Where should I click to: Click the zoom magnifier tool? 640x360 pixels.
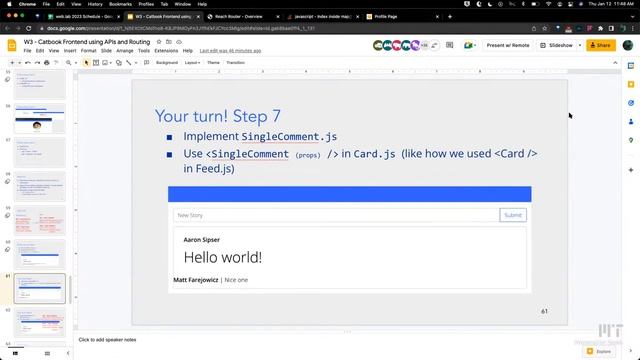69,63
